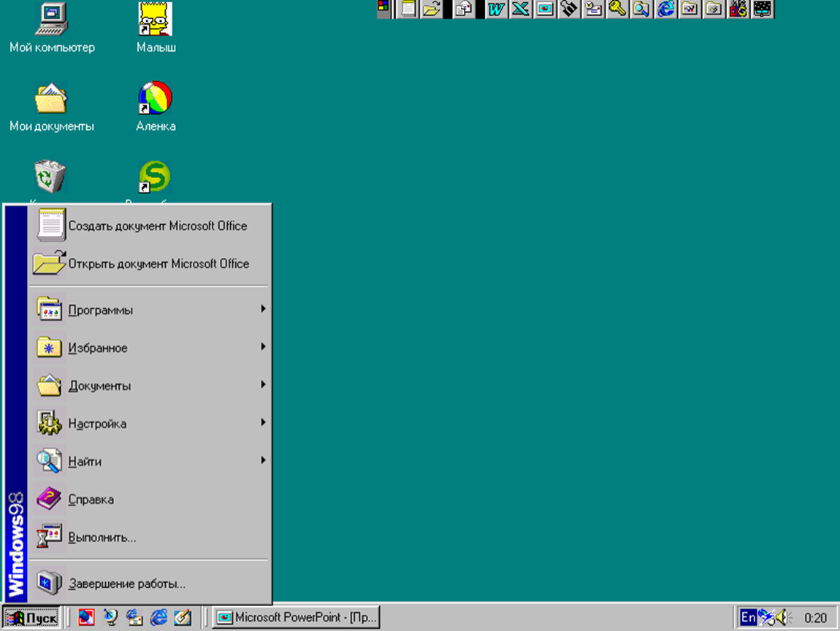Expand the Избранное submenu
The height and width of the screenshot is (631, 840).
150,348
